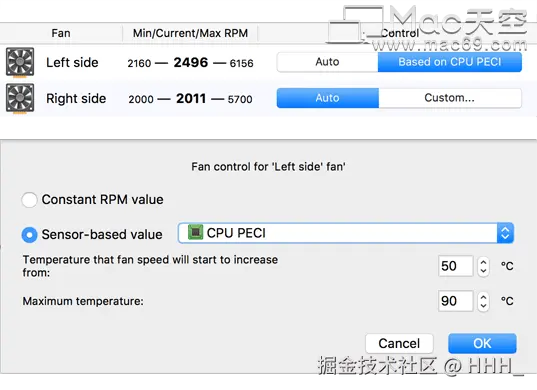The height and width of the screenshot is (390, 537).
Task: Select the Sensor-based value radio button
Action: click(x=29, y=235)
